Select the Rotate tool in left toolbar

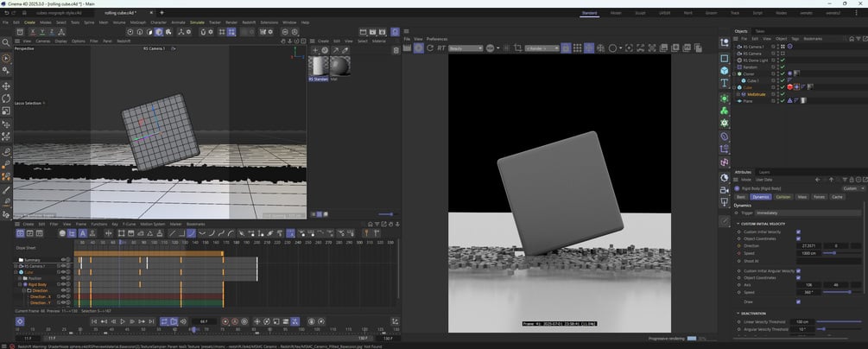[x=6, y=98]
